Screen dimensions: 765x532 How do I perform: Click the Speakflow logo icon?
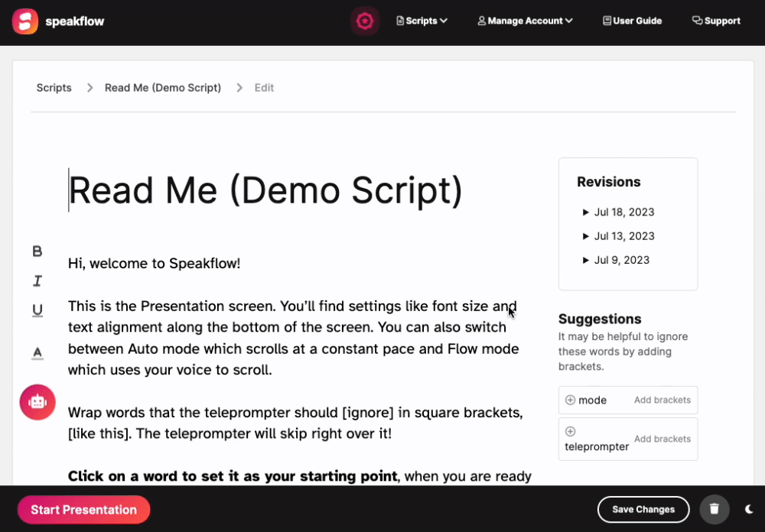click(25, 21)
